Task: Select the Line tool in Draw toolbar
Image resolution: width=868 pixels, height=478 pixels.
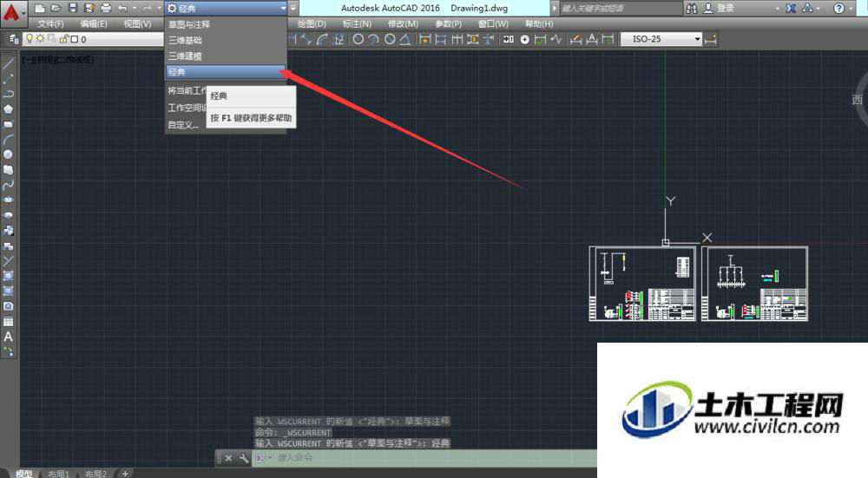Action: tap(9, 63)
